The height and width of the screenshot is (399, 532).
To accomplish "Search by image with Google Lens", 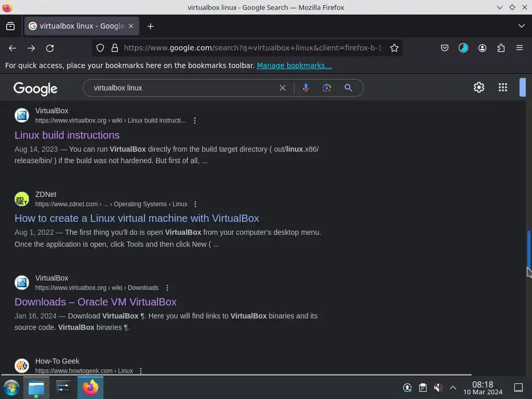I will point(327,88).
